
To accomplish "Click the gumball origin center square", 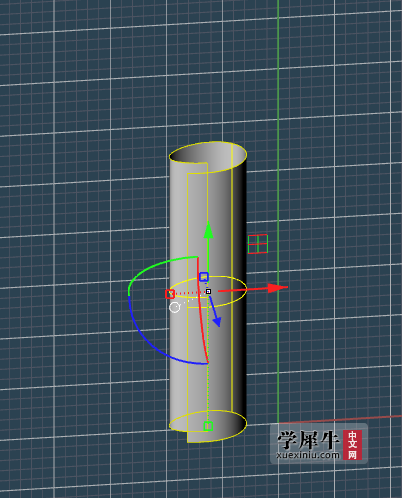I will [x=209, y=291].
